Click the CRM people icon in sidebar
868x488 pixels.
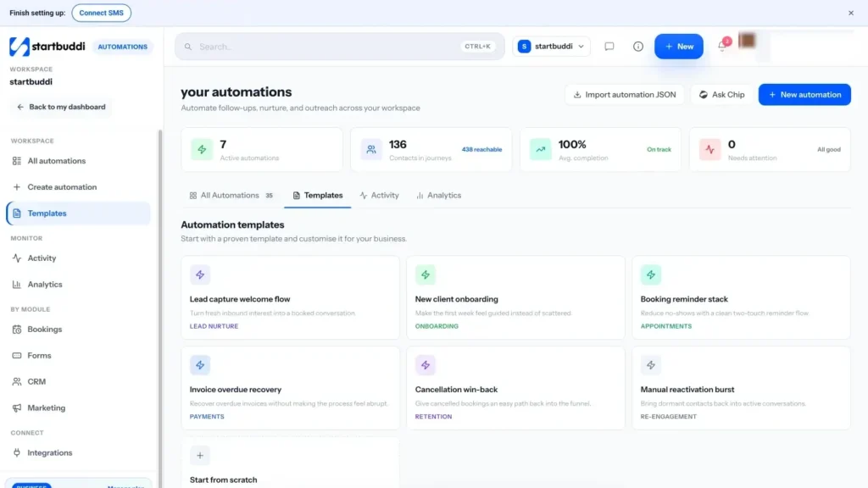[17, 382]
